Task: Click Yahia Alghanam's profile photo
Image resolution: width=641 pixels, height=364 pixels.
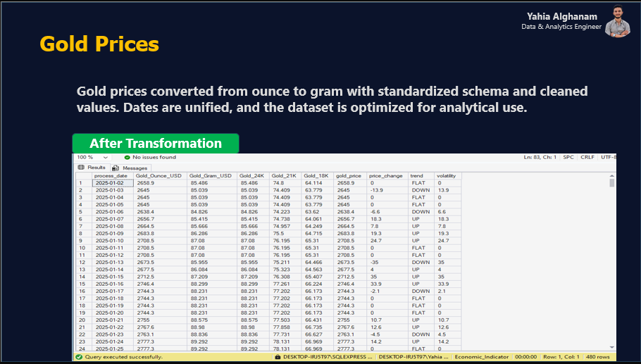Action: [618, 22]
